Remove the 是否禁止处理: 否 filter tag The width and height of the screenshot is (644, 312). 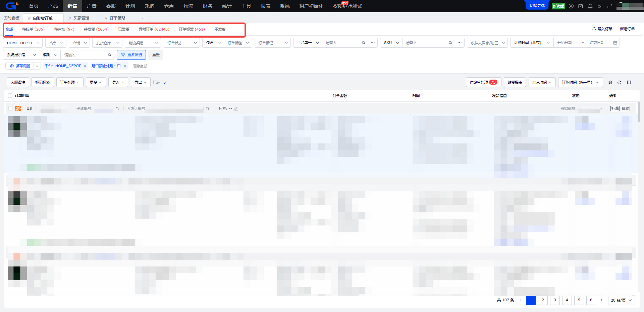[125, 66]
